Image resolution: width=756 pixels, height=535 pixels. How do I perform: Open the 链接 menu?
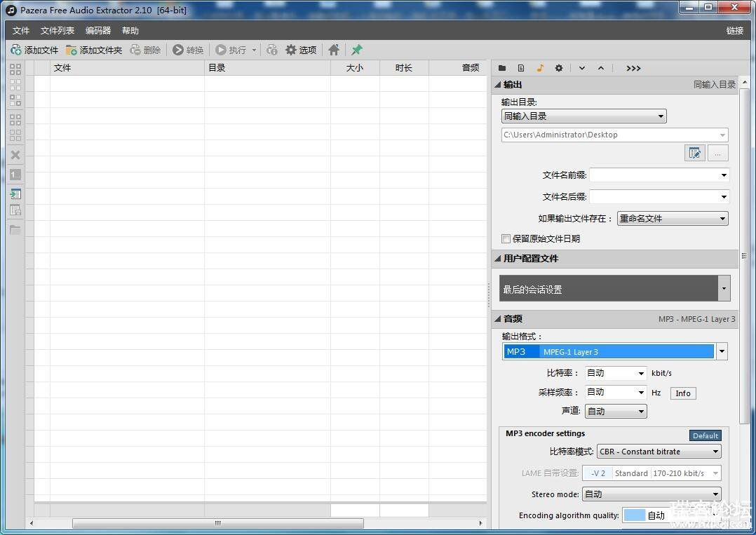735,31
